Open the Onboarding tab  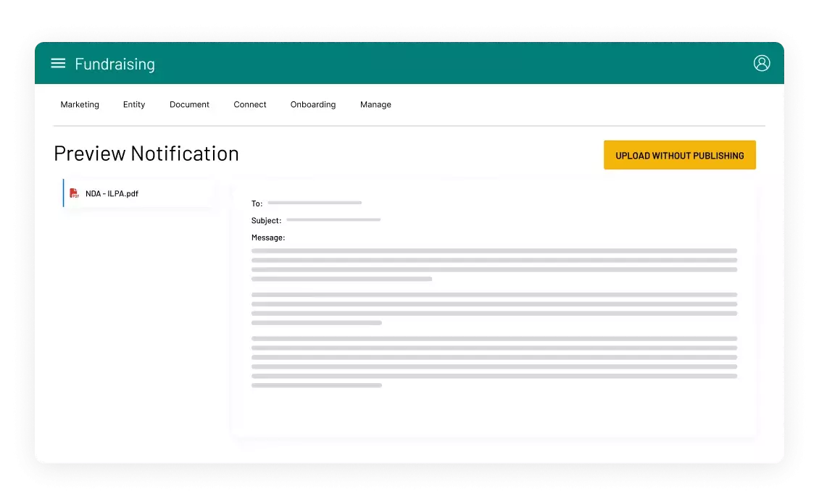tap(313, 104)
